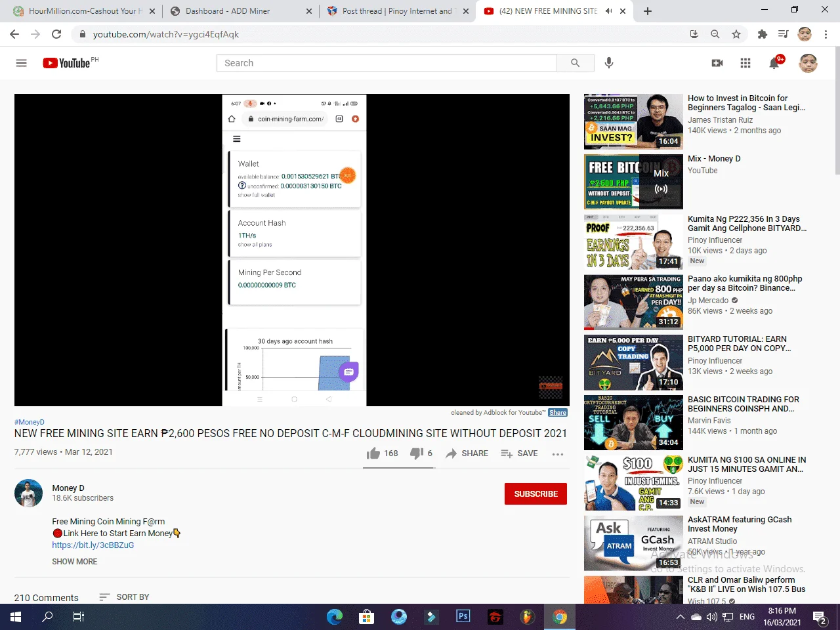Like the video with thumbs up
Image resolution: width=840 pixels, height=630 pixels.
click(x=383, y=453)
